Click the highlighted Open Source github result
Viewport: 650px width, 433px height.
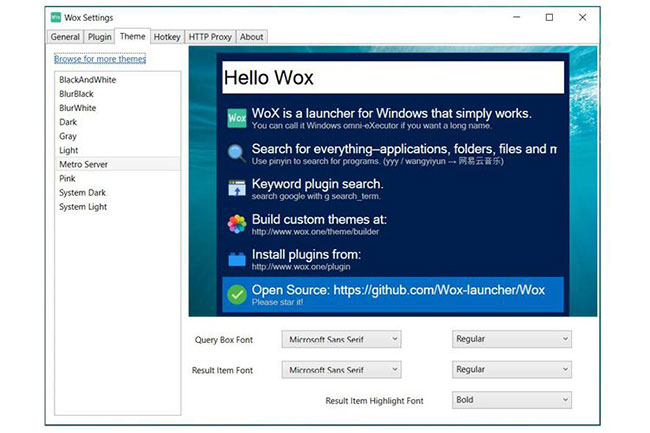[x=393, y=295]
